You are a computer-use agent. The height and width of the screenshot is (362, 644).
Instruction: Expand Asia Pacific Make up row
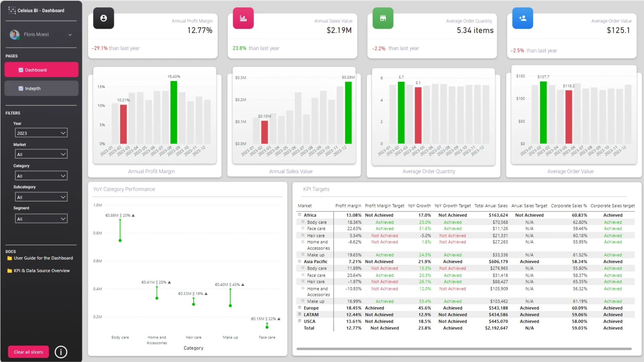[303, 301]
